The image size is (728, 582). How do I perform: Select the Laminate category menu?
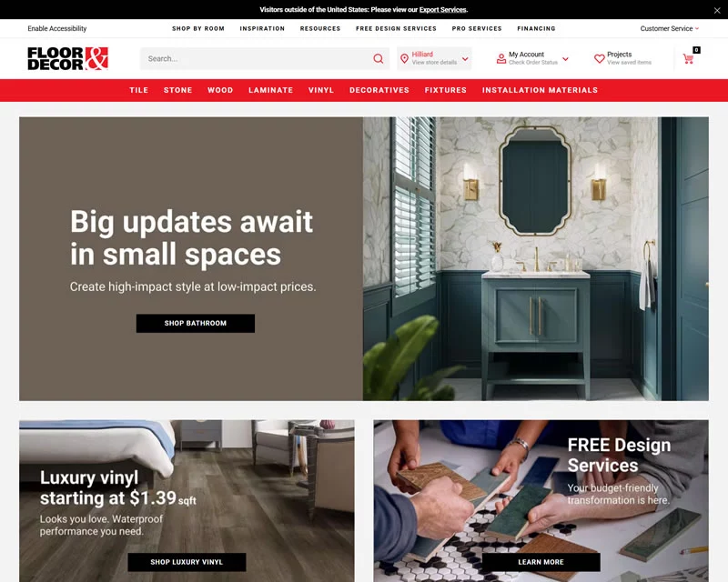pyautogui.click(x=270, y=90)
